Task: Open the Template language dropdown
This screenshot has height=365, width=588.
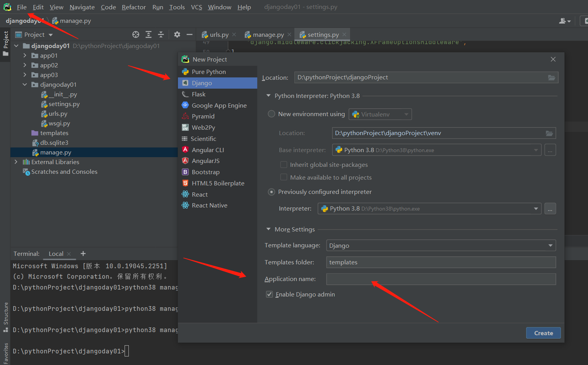Action: tap(441, 245)
